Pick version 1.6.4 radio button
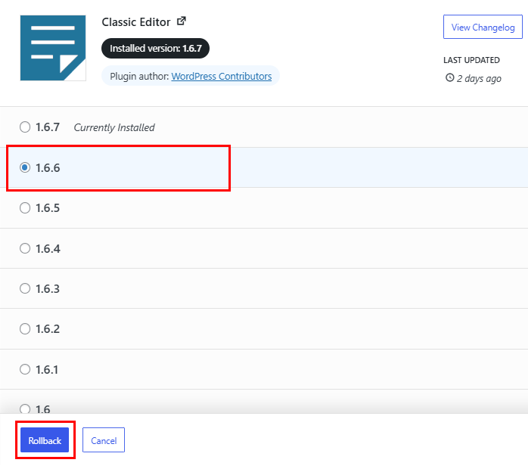Image resolution: width=528 pixels, height=465 pixels. [x=25, y=248]
